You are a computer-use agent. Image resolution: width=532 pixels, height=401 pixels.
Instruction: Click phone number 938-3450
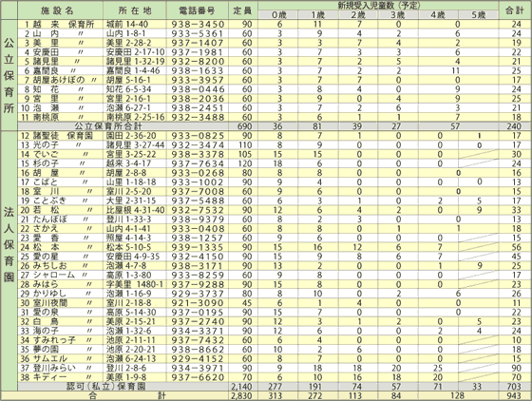click(198, 25)
